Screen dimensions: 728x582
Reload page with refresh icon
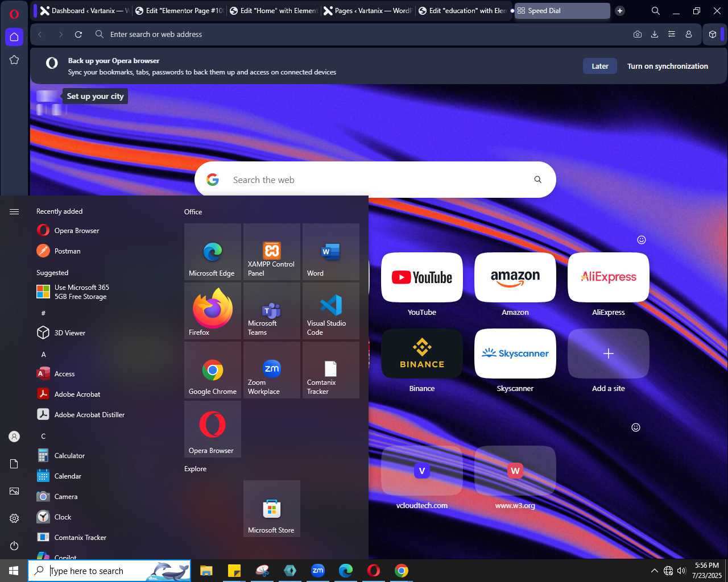point(78,34)
